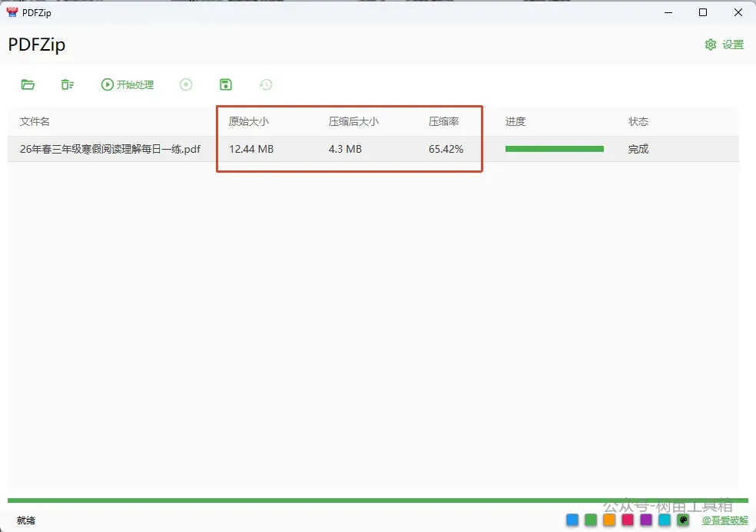Click the 65.42% compression ratio cell
Screen dimensions: 756x532
pyautogui.click(x=446, y=149)
